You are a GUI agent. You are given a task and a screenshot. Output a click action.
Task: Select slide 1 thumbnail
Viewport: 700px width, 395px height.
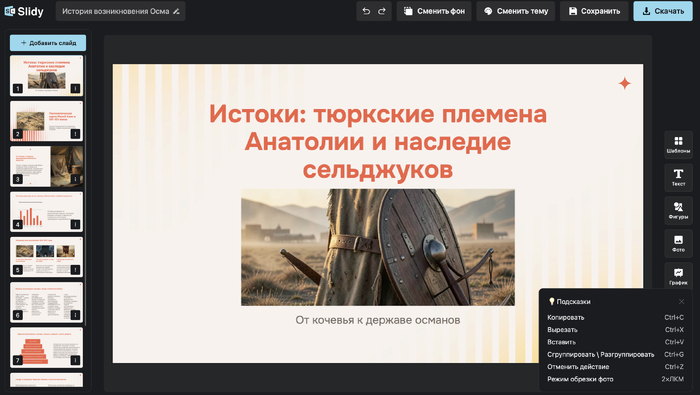[46, 75]
